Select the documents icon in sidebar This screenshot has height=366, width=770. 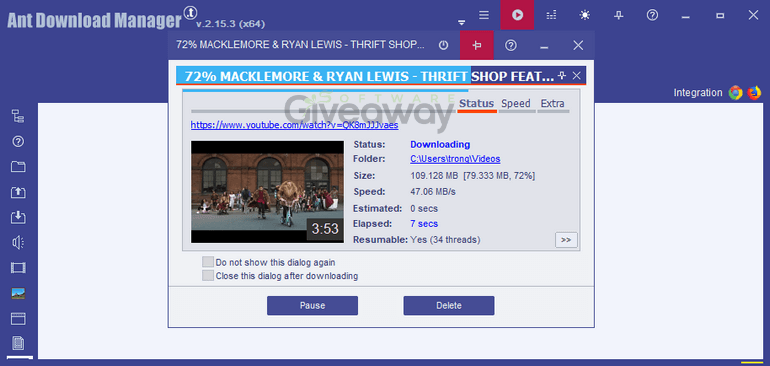(x=18, y=343)
